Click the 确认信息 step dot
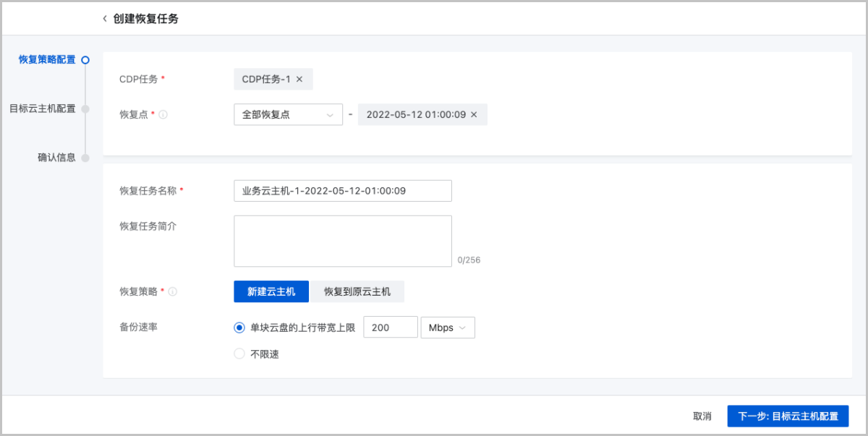The image size is (868, 436). click(85, 158)
